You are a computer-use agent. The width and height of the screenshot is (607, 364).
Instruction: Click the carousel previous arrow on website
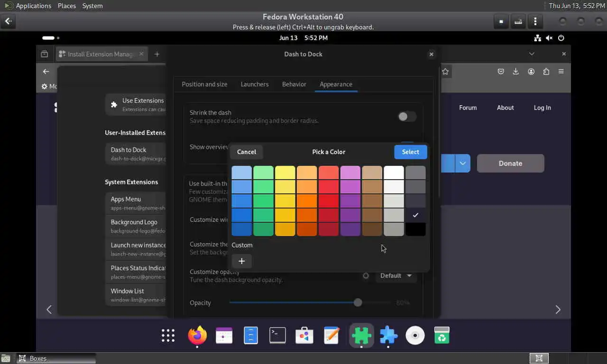(x=49, y=309)
